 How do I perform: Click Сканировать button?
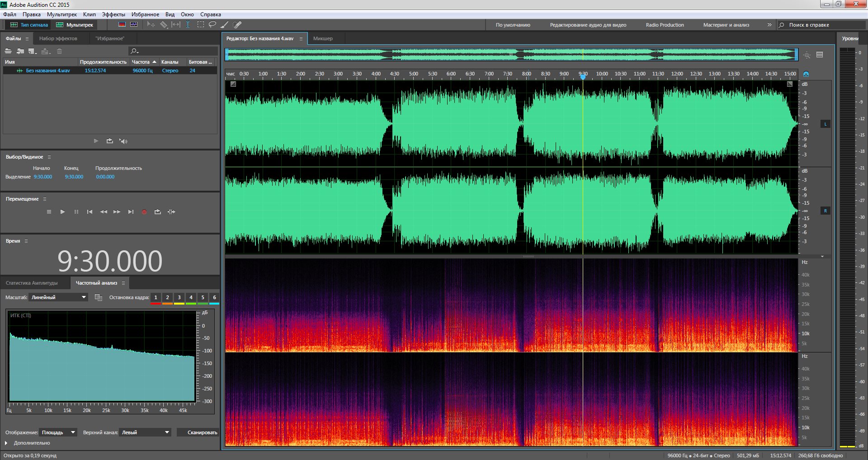point(198,432)
